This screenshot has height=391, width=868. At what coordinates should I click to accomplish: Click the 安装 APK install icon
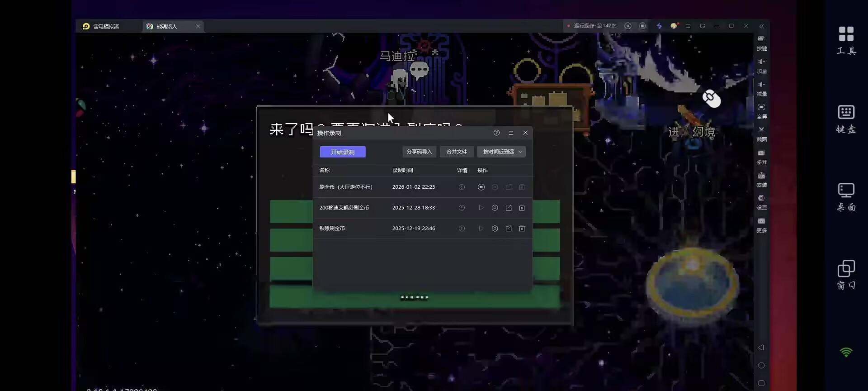click(762, 179)
